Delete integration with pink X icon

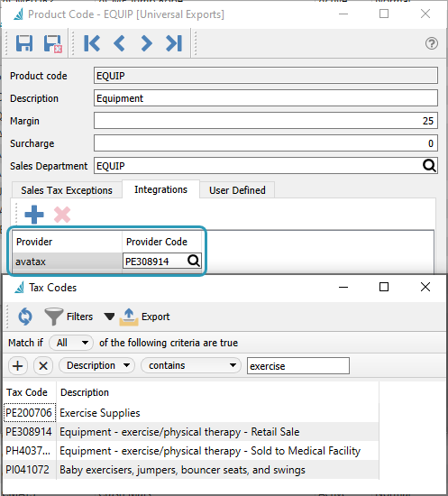(x=62, y=215)
